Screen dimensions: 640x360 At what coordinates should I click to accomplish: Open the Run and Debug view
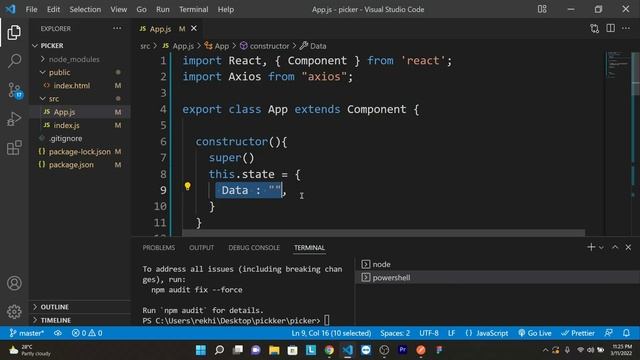click(14, 119)
